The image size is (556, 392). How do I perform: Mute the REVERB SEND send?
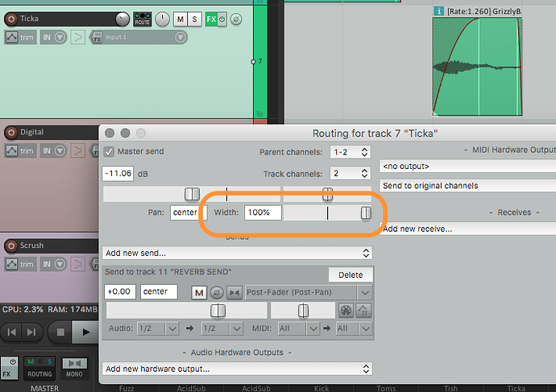199,292
